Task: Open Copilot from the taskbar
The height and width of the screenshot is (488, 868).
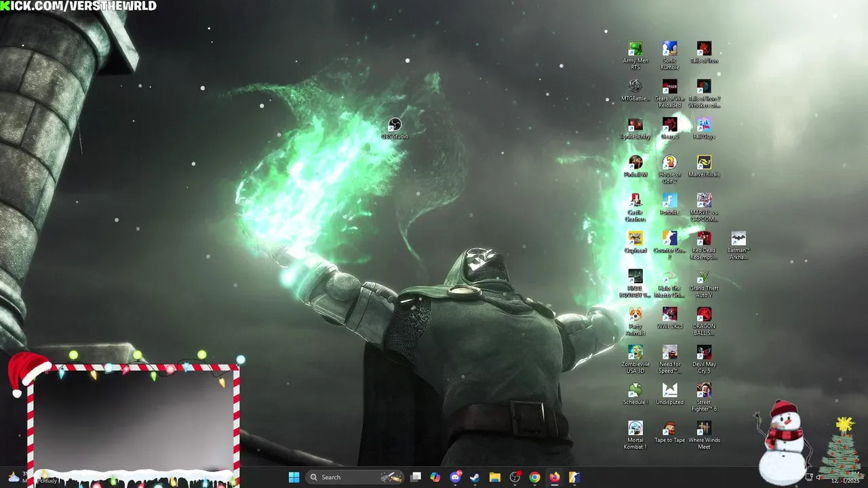Action: point(435,477)
